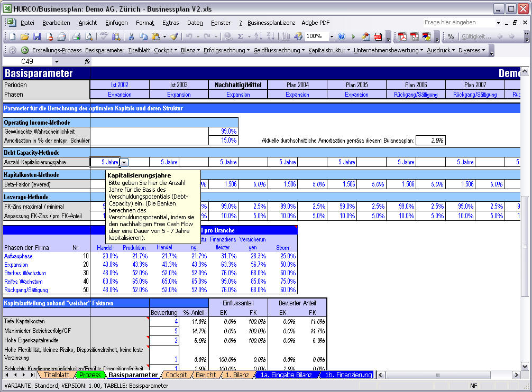Open the Name Box dropdown arrow
Image resolution: width=532 pixels, height=392 pixels.
point(57,61)
